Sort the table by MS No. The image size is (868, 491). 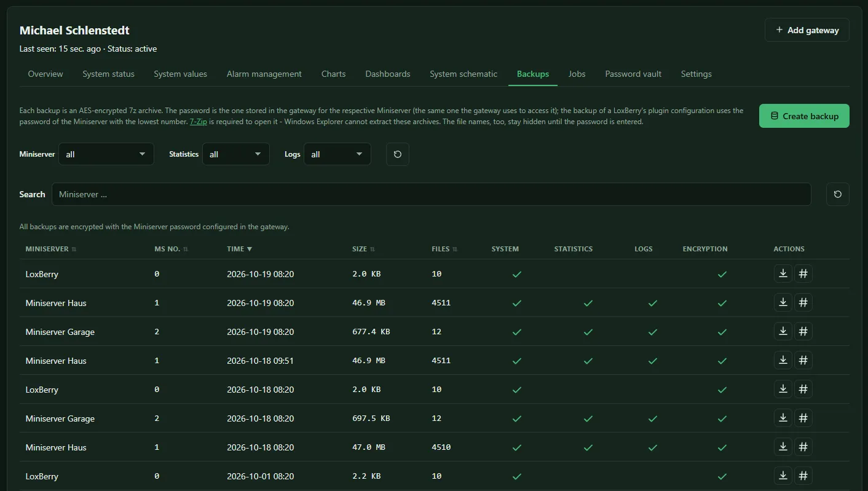click(172, 249)
